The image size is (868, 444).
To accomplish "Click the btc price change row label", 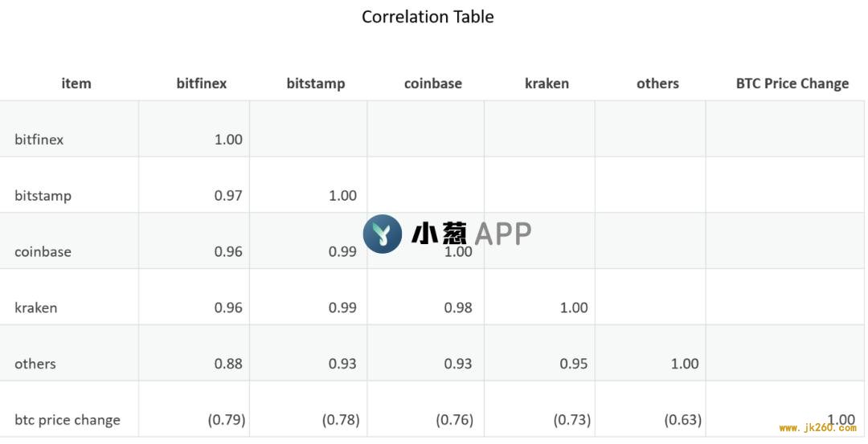I will click(67, 420).
